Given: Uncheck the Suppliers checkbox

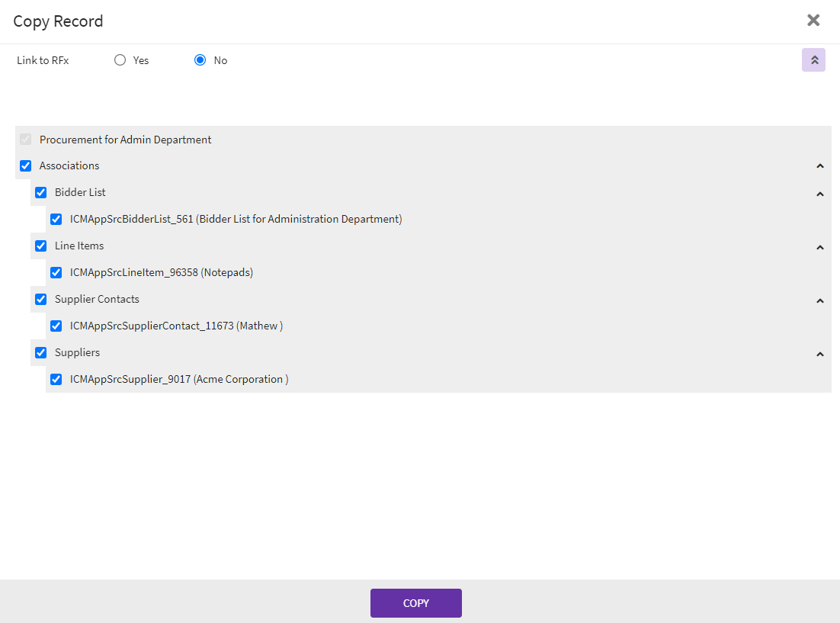Looking at the screenshot, I should (x=41, y=353).
